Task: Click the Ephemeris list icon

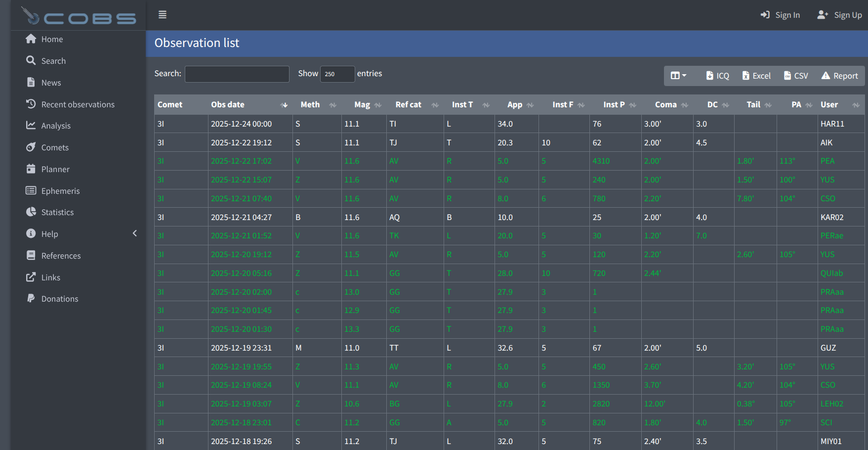Action: 31,190
